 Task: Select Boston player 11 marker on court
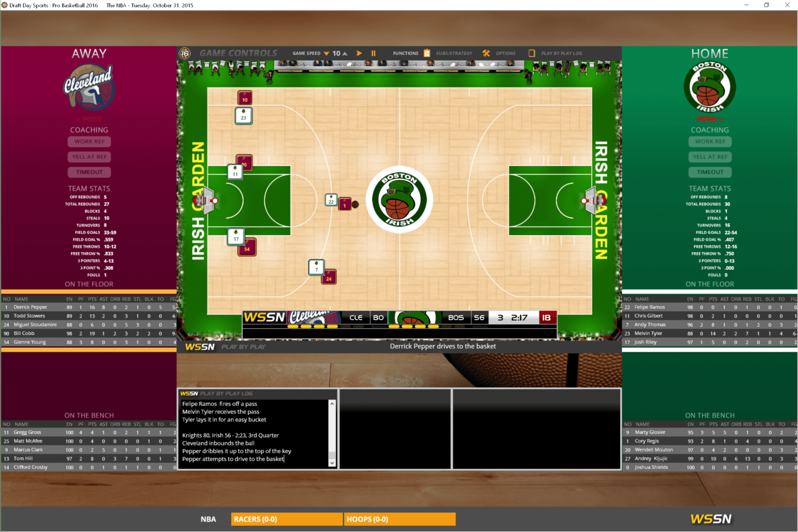(x=235, y=172)
